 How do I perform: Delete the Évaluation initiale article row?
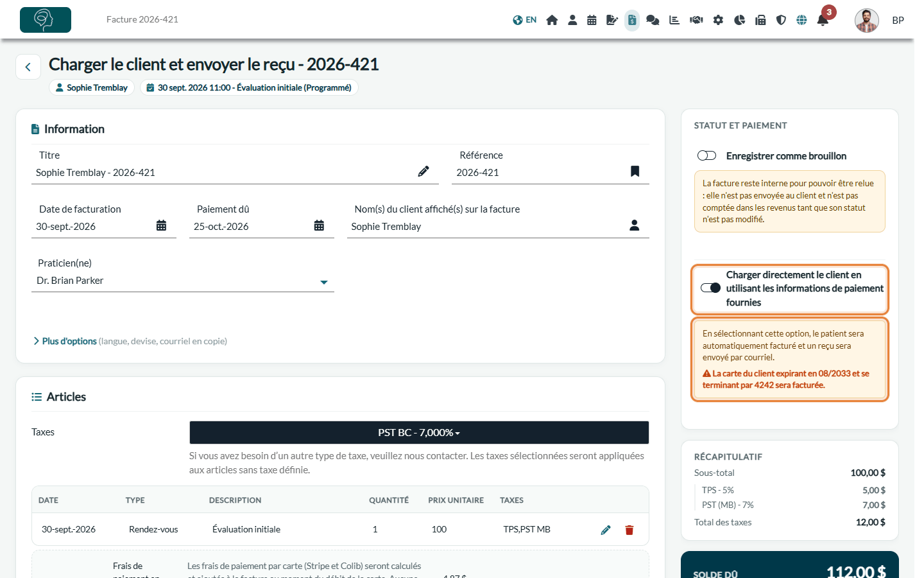pos(629,530)
